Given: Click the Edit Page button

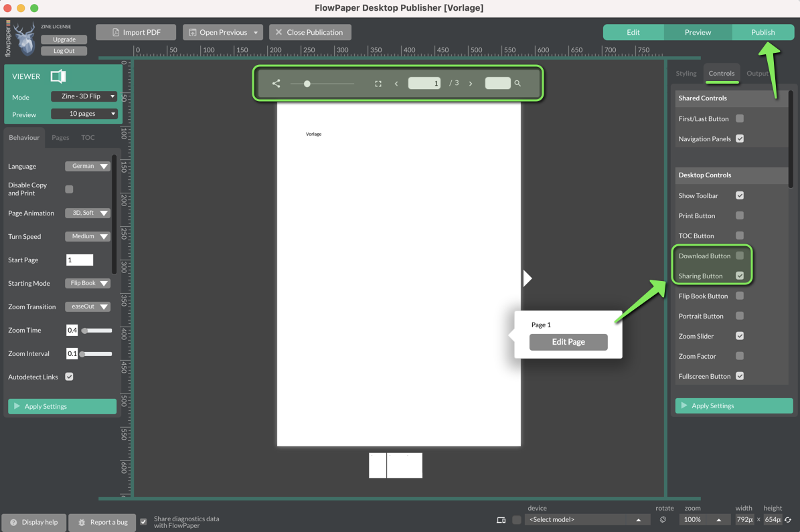Looking at the screenshot, I should [568, 342].
